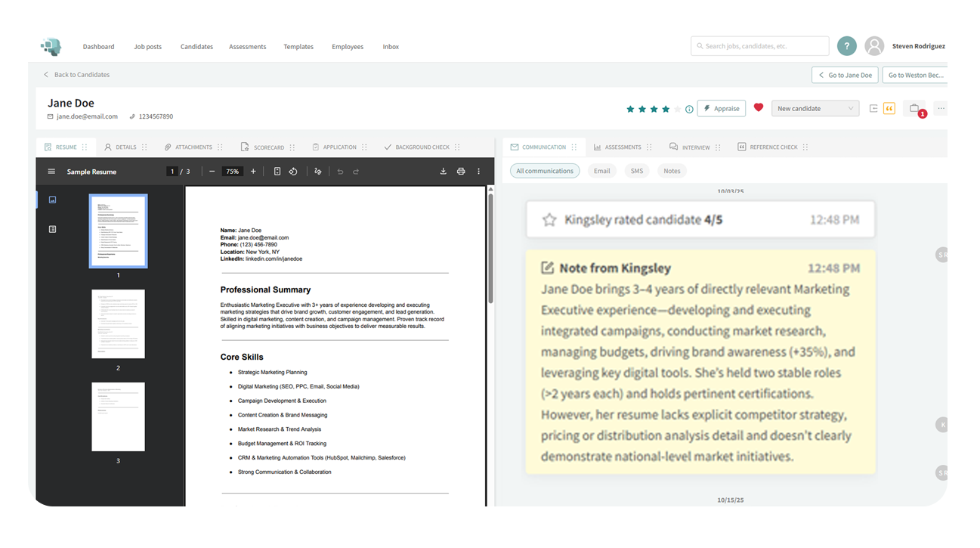Download the resume PDF
The image size is (980, 548).
pos(444,172)
